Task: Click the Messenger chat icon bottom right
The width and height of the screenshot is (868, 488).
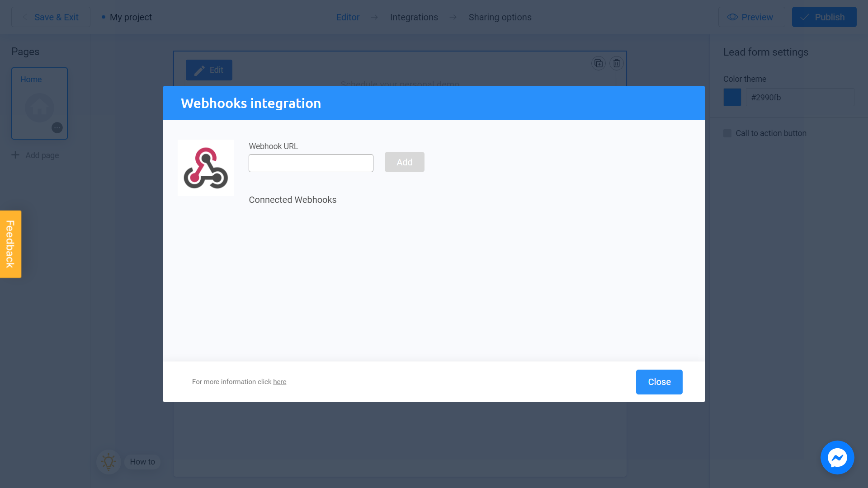Action: point(838,458)
